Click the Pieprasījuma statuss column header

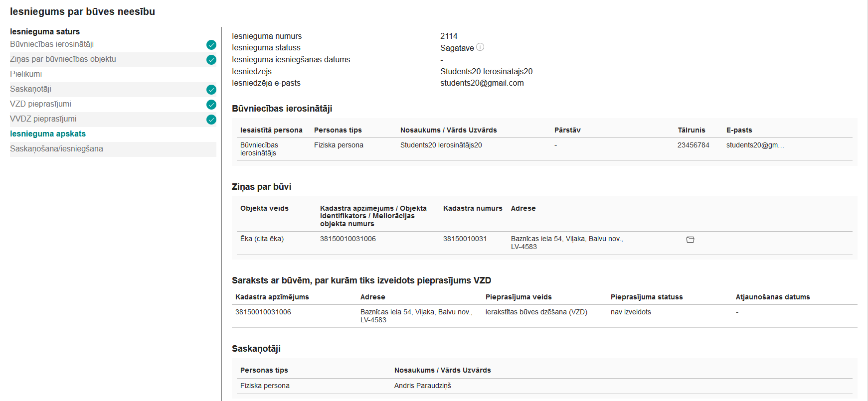pos(647,297)
